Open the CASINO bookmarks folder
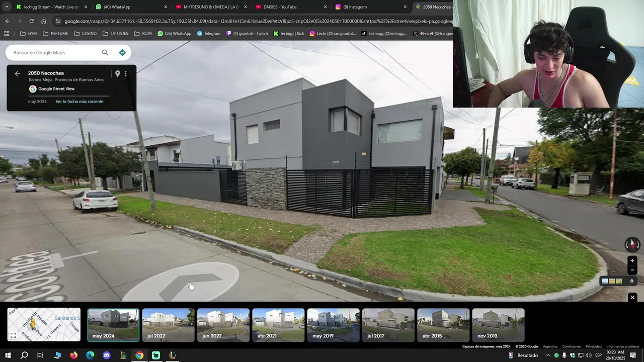Viewport: 644px width, 362px height. [85, 34]
